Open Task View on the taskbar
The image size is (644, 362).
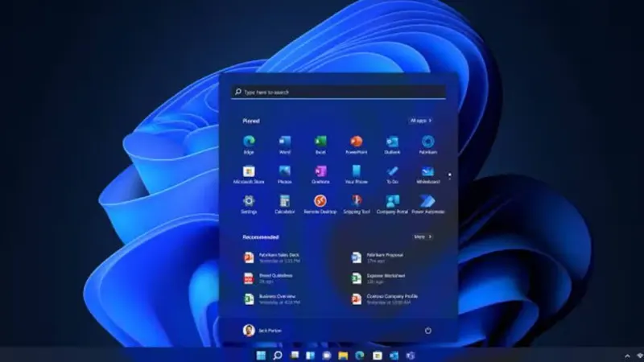click(x=295, y=356)
